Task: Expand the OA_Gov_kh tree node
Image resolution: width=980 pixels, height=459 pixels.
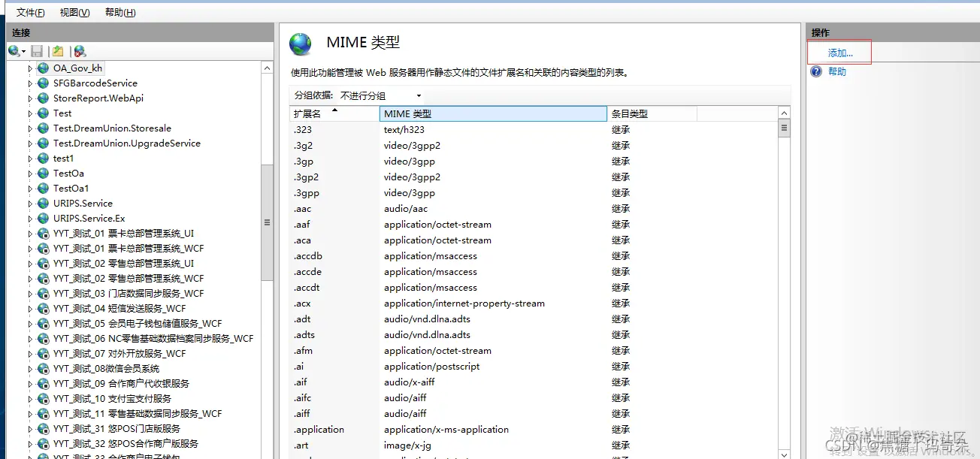Action: tap(31, 68)
